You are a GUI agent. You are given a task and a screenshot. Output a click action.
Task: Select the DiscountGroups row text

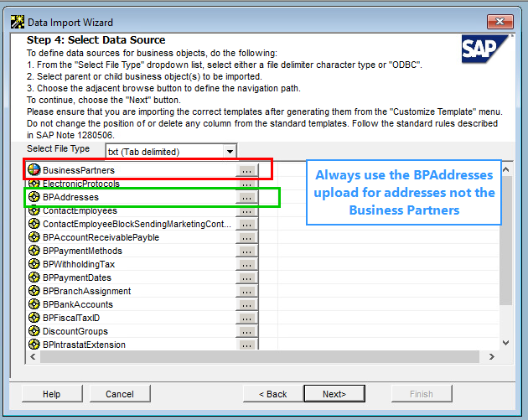click(x=75, y=331)
